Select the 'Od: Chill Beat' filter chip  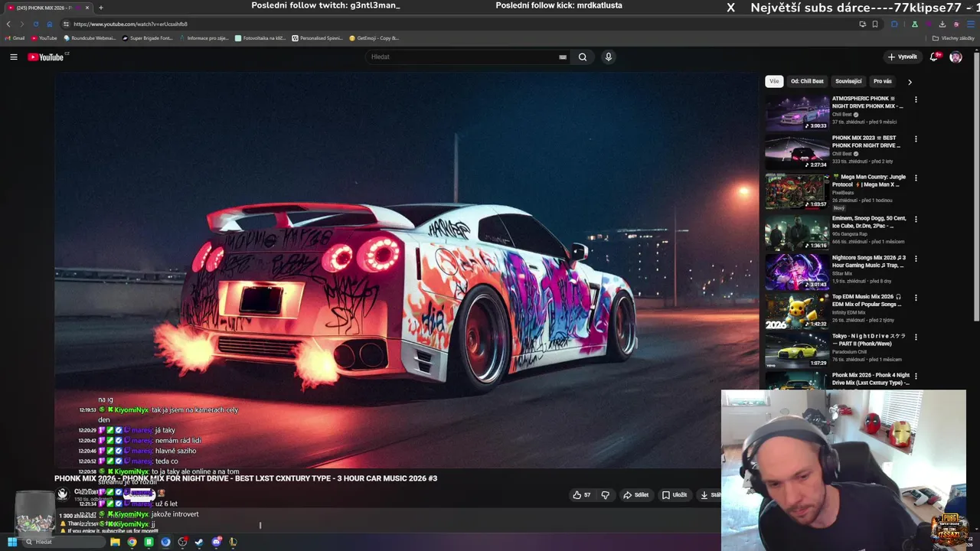click(807, 81)
